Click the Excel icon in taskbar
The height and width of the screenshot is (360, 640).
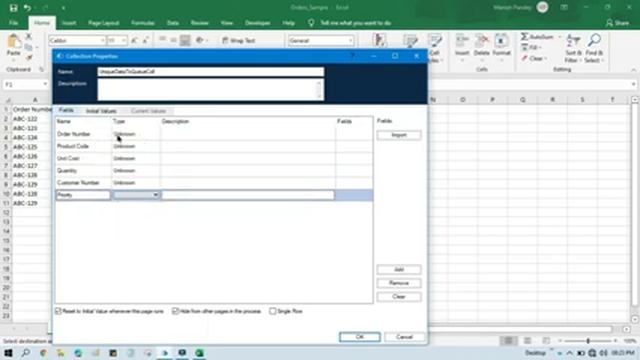click(x=199, y=353)
